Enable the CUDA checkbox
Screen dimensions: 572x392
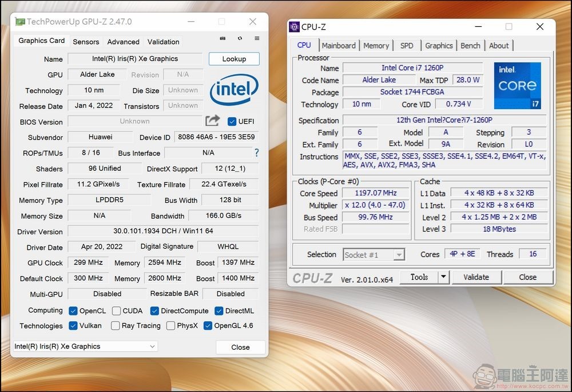click(x=116, y=311)
